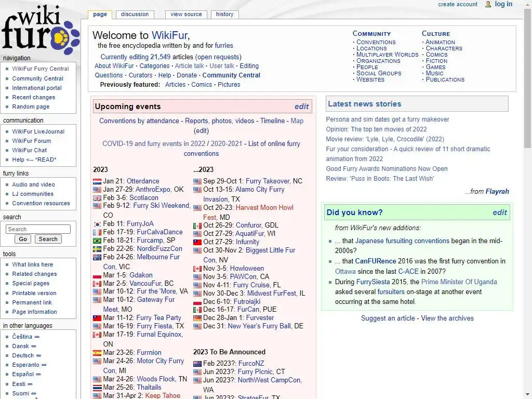Click the Canada flag next to Howloween
532x399 pixels.
(197, 269)
